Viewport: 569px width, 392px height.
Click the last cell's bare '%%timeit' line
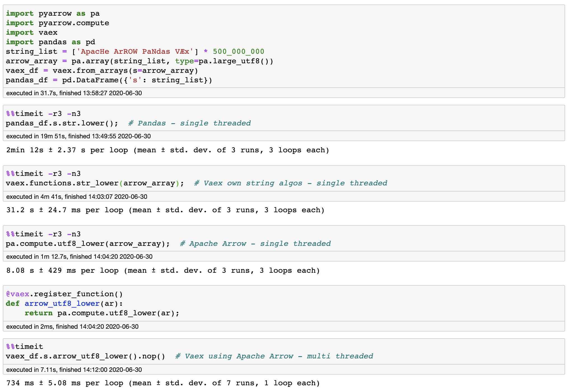point(25,347)
